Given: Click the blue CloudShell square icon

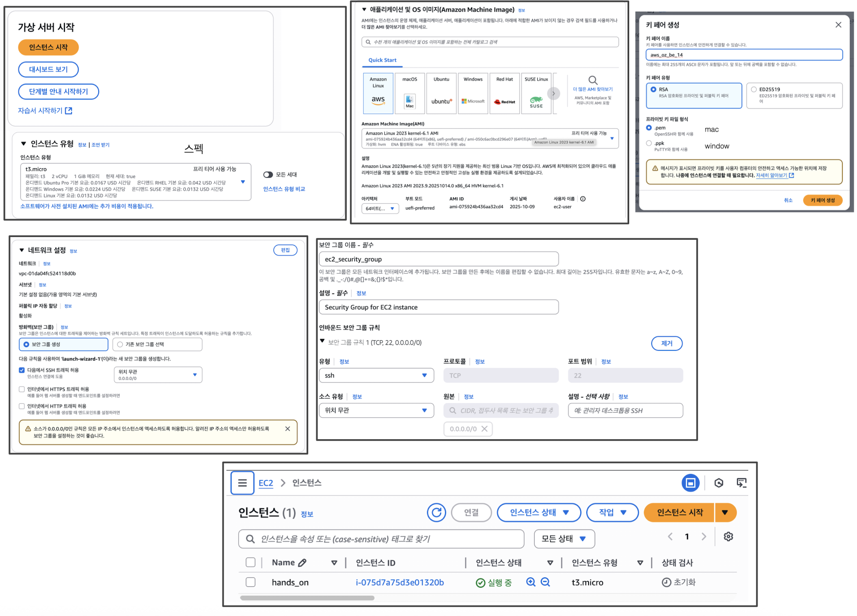Looking at the screenshot, I should pyautogui.click(x=690, y=483).
